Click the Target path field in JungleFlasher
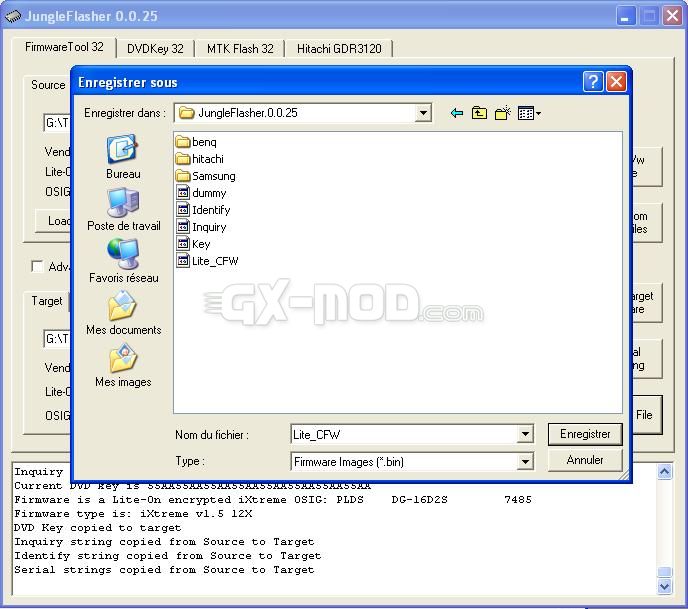This screenshot has height=609, width=688. (57, 339)
